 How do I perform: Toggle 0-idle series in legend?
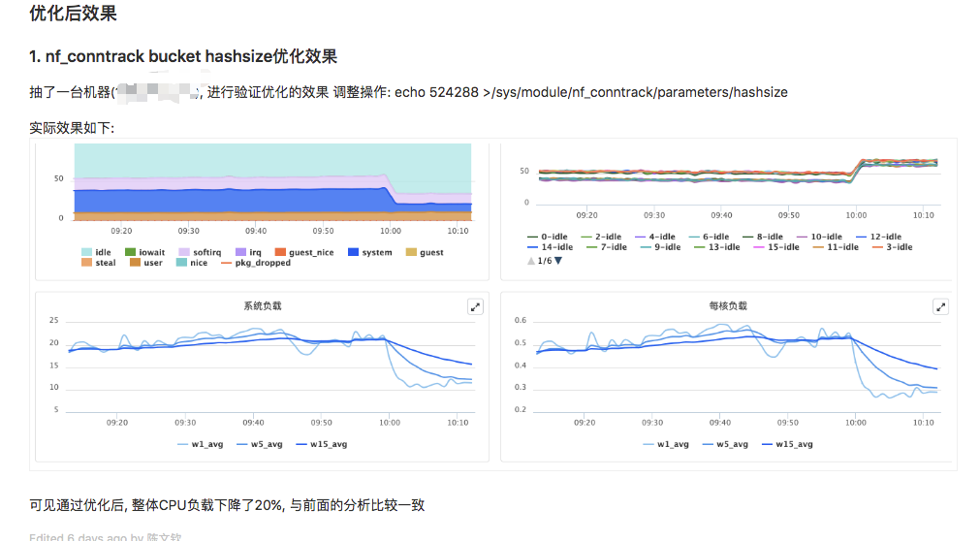(x=548, y=237)
